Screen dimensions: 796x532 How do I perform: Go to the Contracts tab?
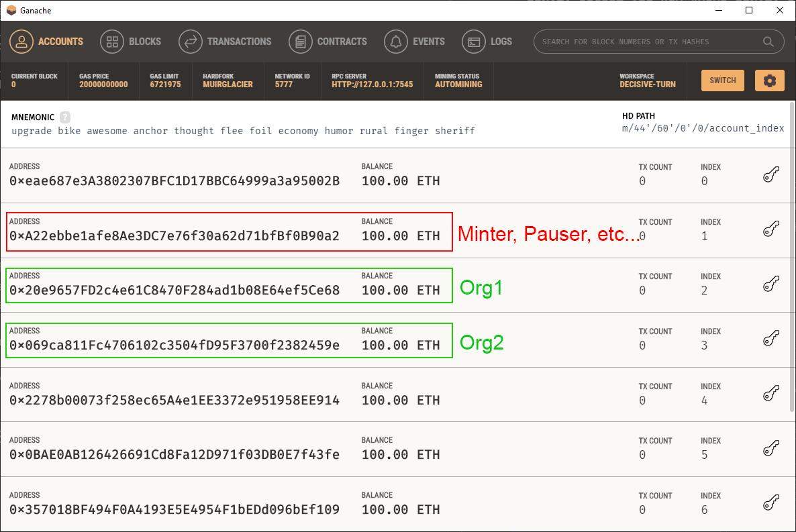pyautogui.click(x=328, y=42)
